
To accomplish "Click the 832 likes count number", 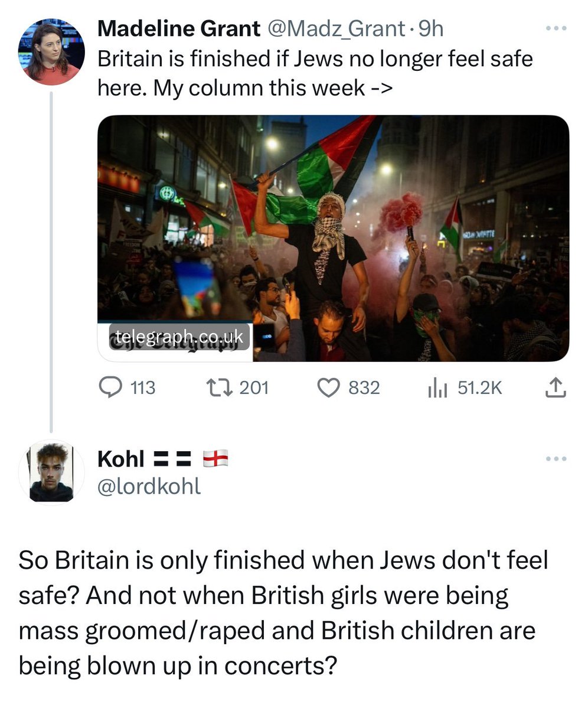I will click(x=364, y=388).
